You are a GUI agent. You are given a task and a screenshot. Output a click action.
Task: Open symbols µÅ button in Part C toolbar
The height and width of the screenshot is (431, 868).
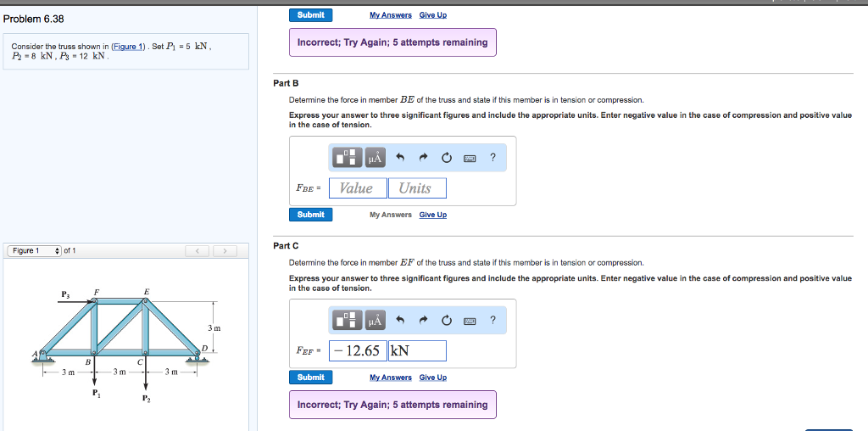pos(375,320)
